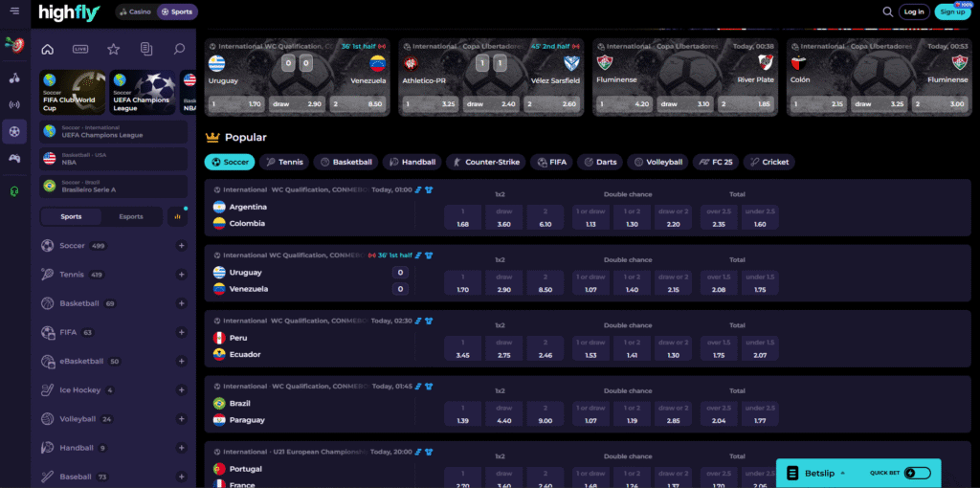Click Tennis racket icon in sports list
Viewport: 980px width, 488px height.
[47, 275]
